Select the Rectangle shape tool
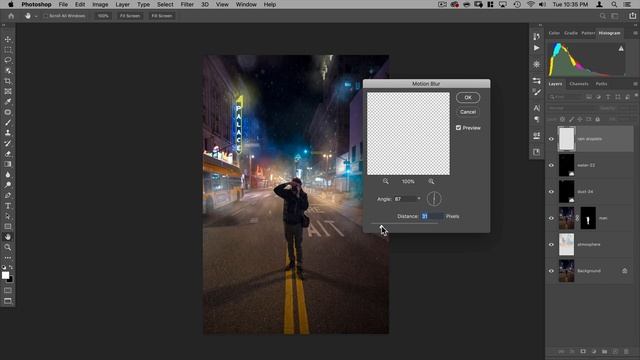The height and width of the screenshot is (360, 640). (8, 227)
